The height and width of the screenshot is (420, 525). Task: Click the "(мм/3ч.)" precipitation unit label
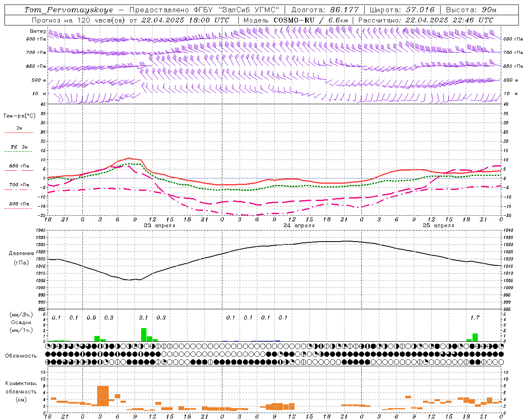[21, 315]
